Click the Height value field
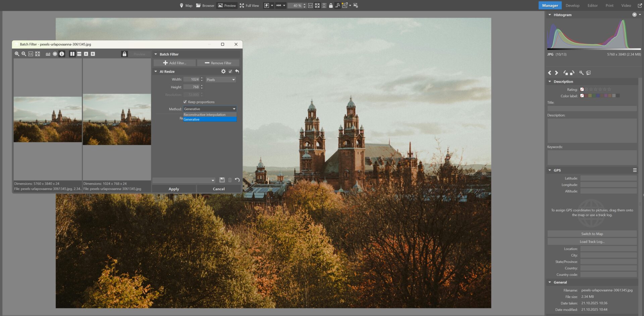This screenshot has width=644, height=316. click(x=192, y=87)
